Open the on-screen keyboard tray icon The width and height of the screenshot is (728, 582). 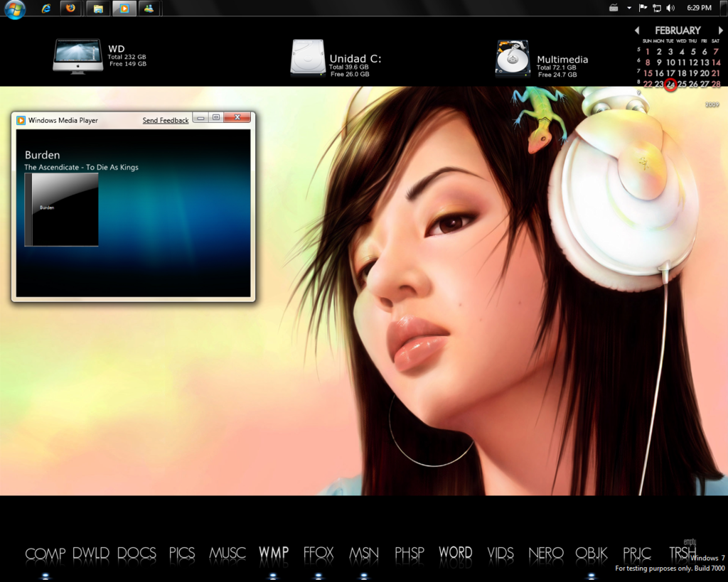coord(614,7)
